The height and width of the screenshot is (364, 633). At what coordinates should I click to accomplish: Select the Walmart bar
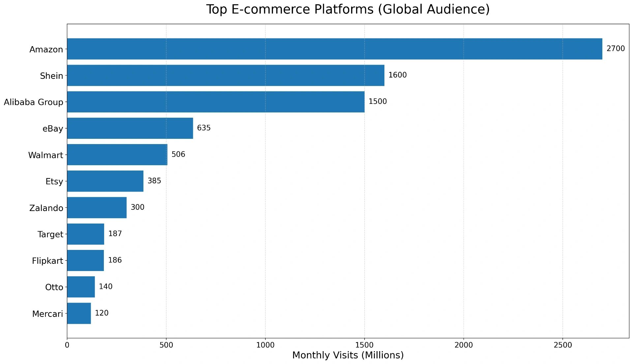pyautogui.click(x=117, y=155)
